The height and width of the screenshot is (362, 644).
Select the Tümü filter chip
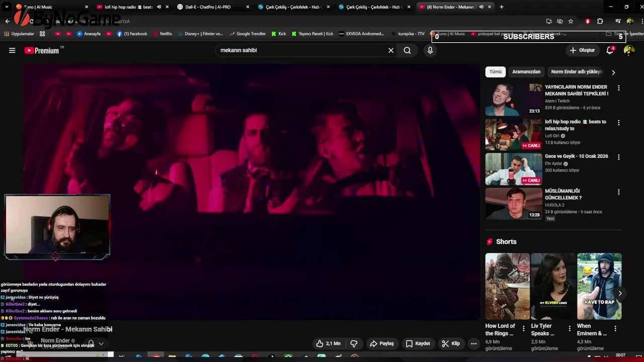pyautogui.click(x=496, y=72)
